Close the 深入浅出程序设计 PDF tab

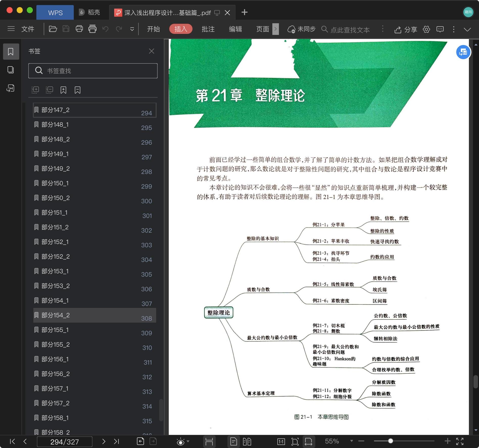tap(227, 13)
